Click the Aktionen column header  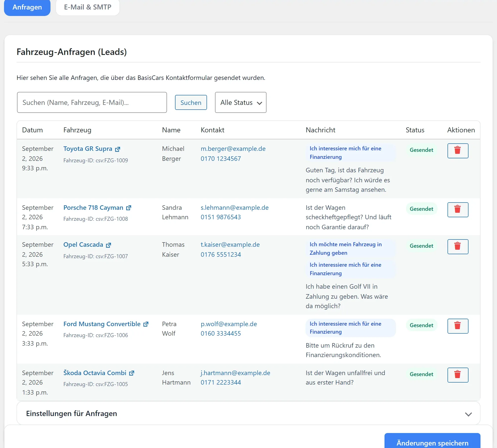[461, 130]
